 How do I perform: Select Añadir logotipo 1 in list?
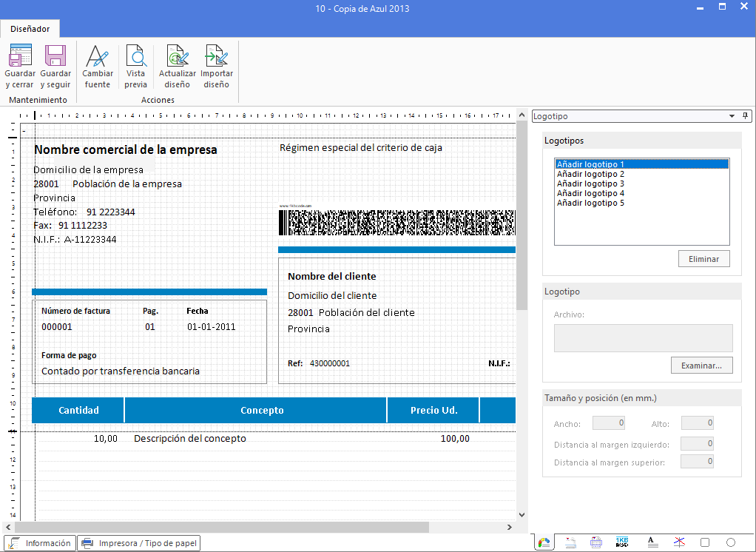pos(642,164)
